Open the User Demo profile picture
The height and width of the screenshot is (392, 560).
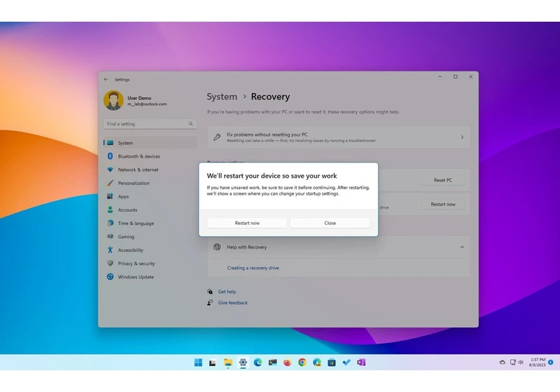(x=113, y=100)
